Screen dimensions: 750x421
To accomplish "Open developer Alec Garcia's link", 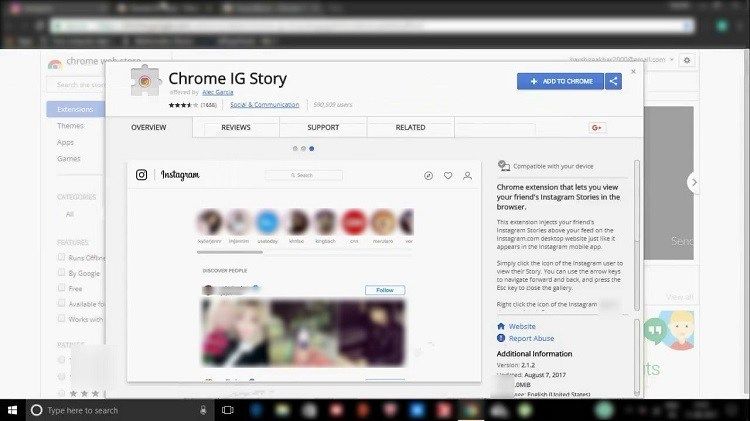I will click(218, 92).
